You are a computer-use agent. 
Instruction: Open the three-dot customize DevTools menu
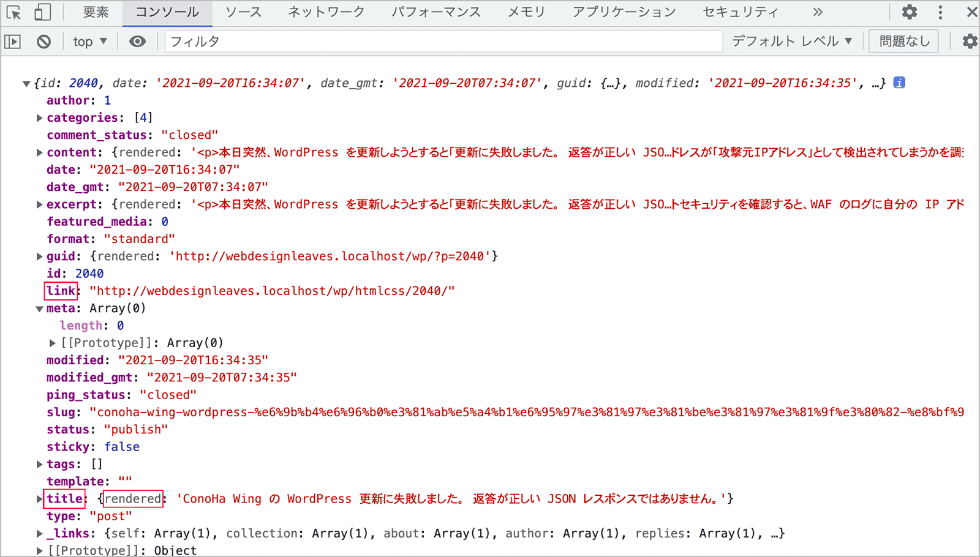[940, 12]
